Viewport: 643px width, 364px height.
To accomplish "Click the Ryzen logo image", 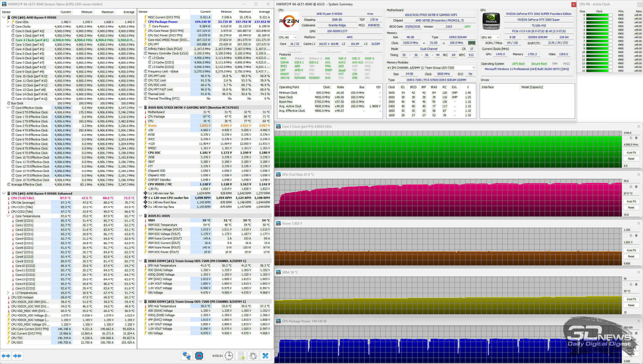I will click(x=289, y=21).
